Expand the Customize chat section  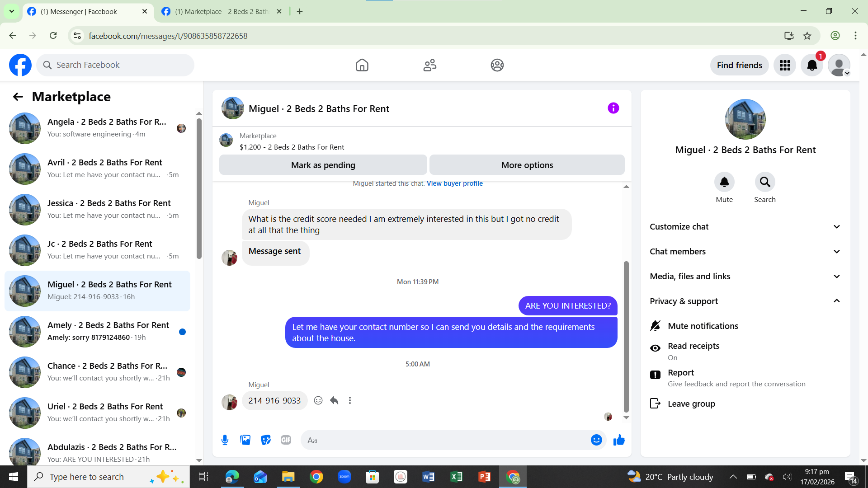point(745,227)
